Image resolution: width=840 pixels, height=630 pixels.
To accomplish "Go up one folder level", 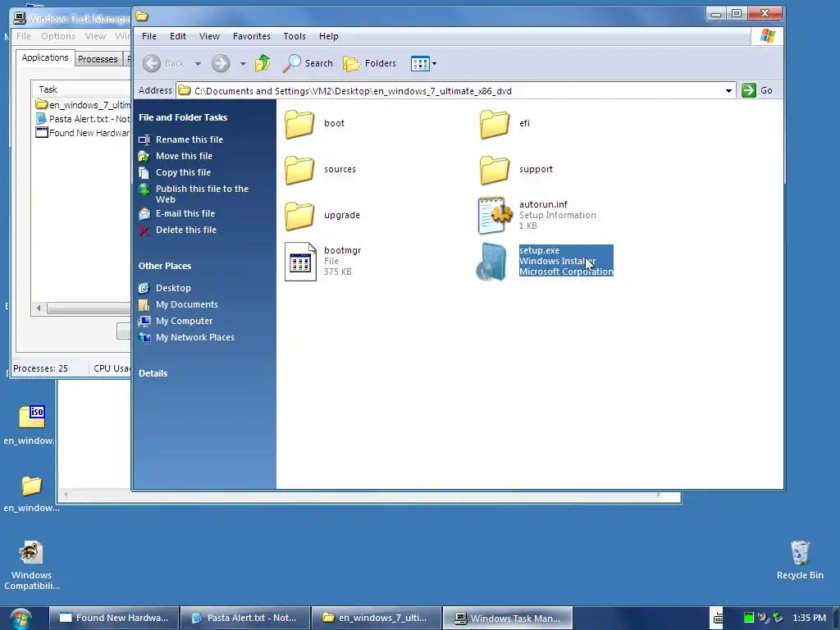I will [262, 63].
